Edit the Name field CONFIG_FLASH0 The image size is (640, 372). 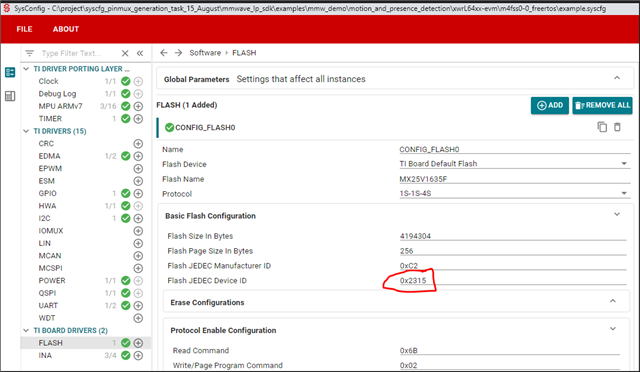[x=514, y=149]
